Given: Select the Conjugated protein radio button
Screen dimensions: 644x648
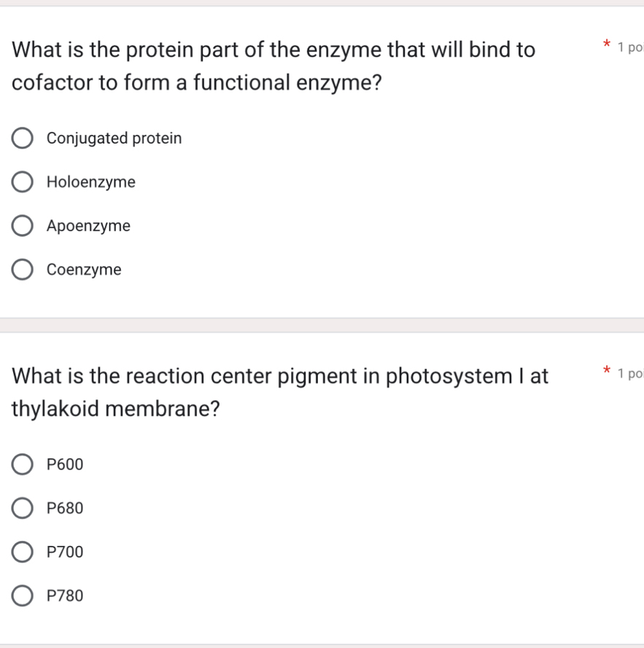Looking at the screenshot, I should 22,138.
